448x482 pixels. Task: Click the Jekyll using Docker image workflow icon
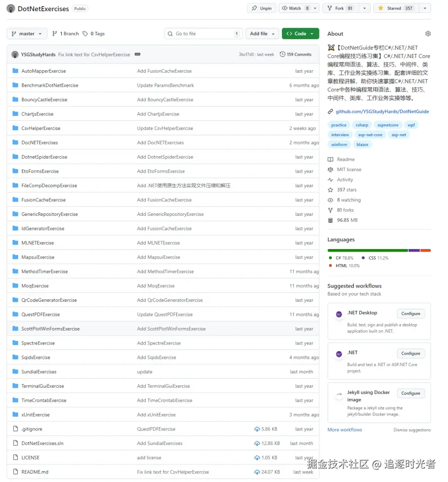tap(339, 394)
